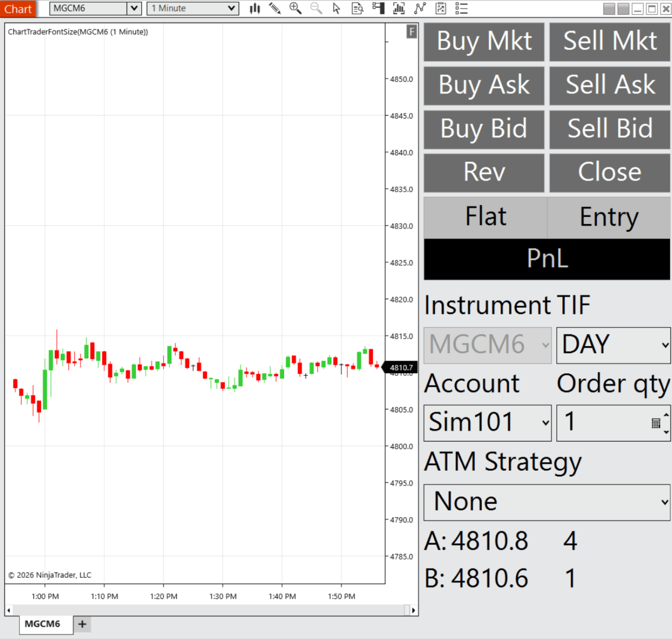Open the Indicators icon
This screenshot has width=672, height=639.
[420, 9]
